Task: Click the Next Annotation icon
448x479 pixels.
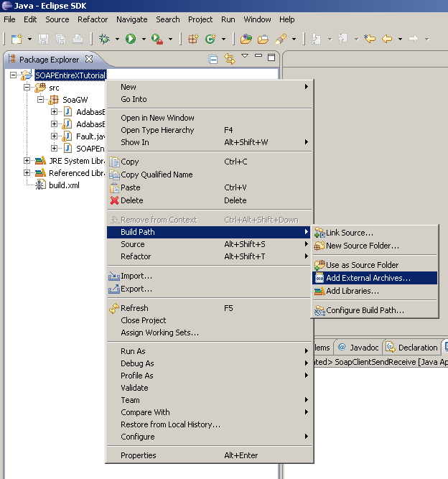Action: tap(316, 39)
